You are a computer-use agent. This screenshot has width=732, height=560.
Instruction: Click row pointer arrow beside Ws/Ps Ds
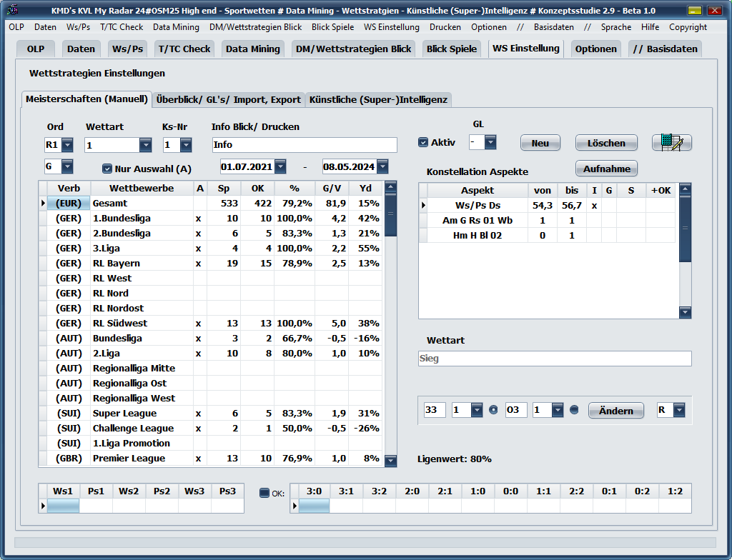[x=422, y=206]
